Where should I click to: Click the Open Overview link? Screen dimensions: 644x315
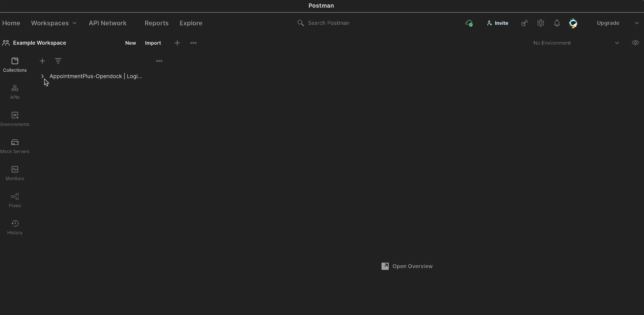tap(412, 266)
